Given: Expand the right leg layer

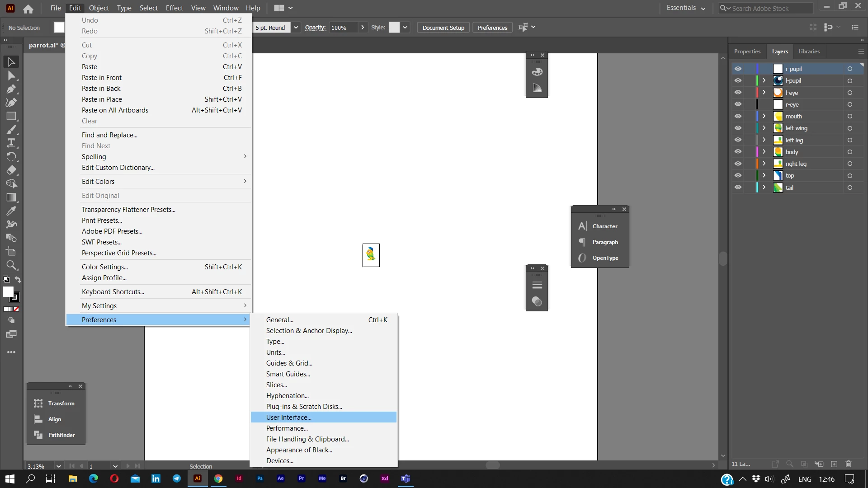Looking at the screenshot, I should click(764, 164).
